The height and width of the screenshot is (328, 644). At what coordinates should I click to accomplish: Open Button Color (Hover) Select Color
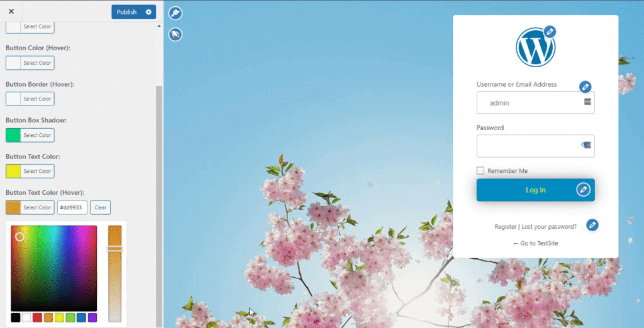[30, 63]
